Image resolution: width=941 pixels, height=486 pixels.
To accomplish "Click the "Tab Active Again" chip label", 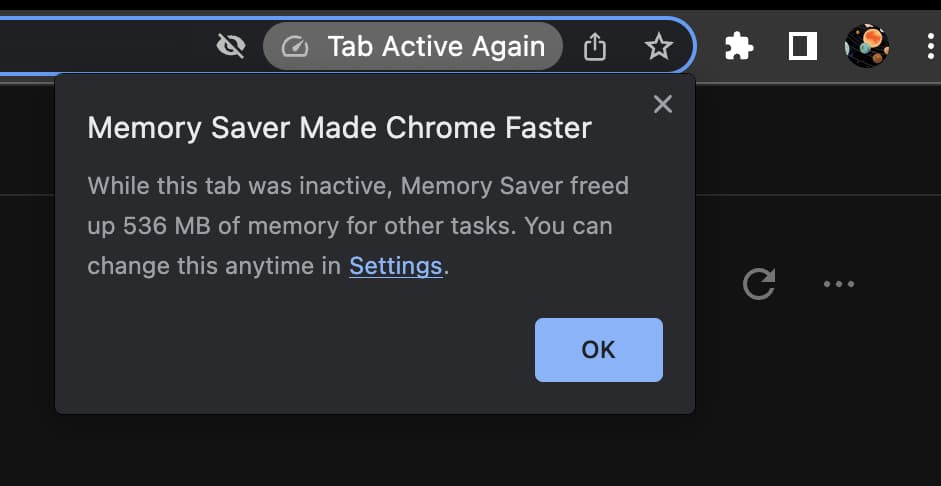I will point(436,47).
